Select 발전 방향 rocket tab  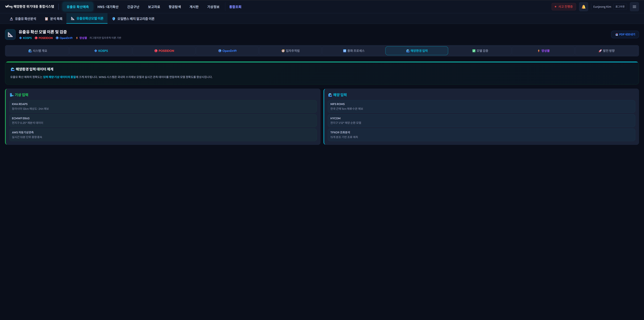(606, 51)
